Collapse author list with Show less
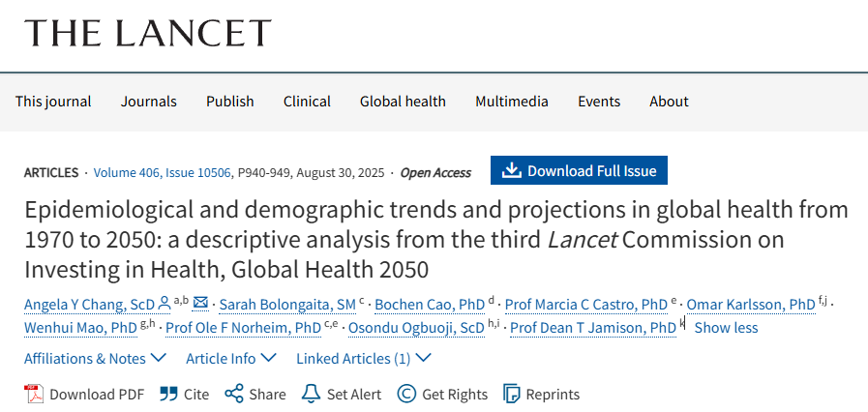868x412 pixels. pyautogui.click(x=726, y=327)
